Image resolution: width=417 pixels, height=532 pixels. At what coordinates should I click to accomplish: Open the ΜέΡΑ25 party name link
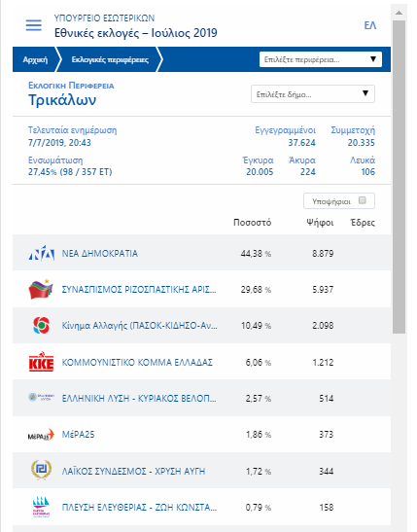click(x=78, y=435)
